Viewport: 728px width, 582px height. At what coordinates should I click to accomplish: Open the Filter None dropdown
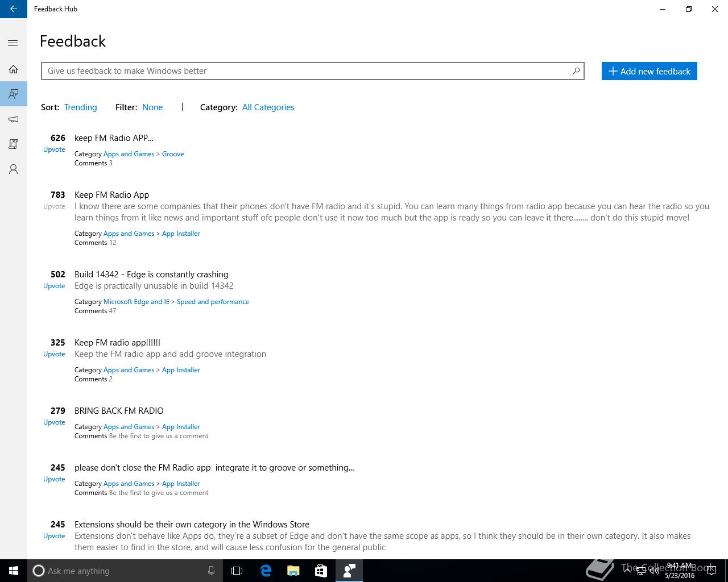(152, 107)
